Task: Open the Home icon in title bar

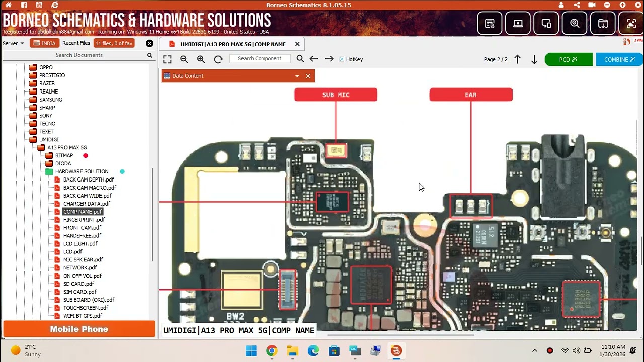Action: pos(8,5)
